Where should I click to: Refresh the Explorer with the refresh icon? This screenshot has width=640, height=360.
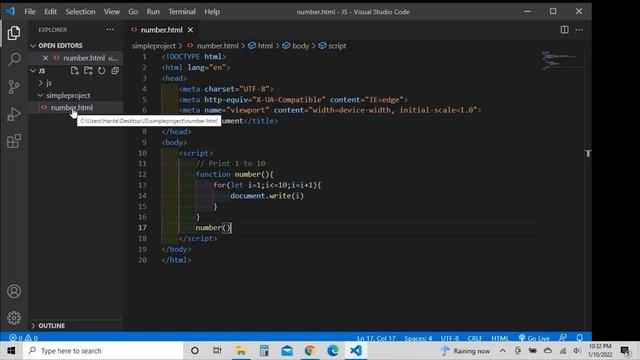tap(102, 71)
